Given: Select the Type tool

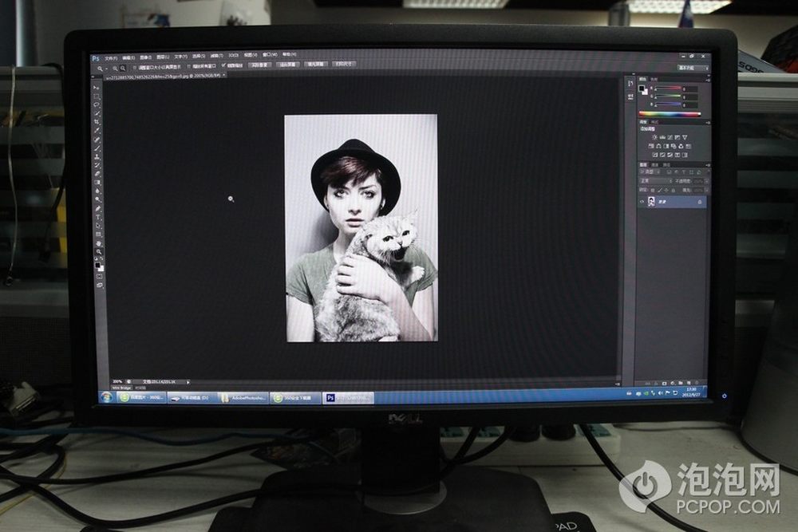Looking at the screenshot, I should coord(98,217).
